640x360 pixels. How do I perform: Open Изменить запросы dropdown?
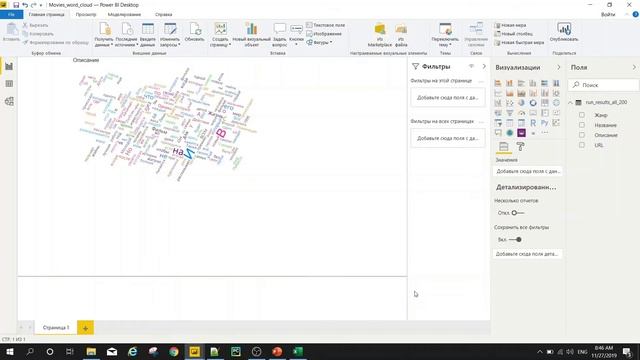pyautogui.click(x=170, y=34)
